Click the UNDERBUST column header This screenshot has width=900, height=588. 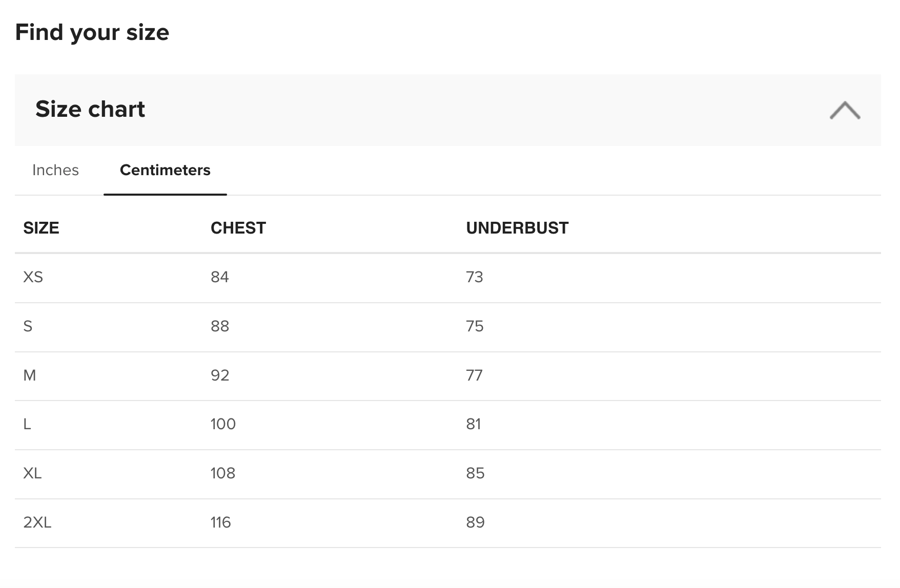tap(517, 228)
